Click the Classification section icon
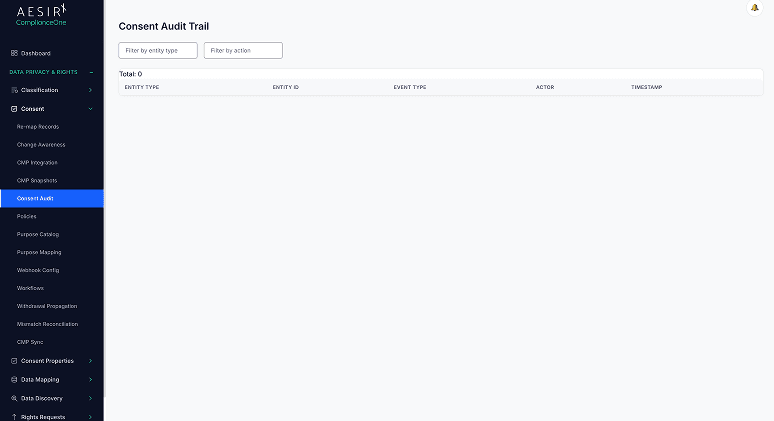This screenshot has height=421, width=774. coord(13,90)
